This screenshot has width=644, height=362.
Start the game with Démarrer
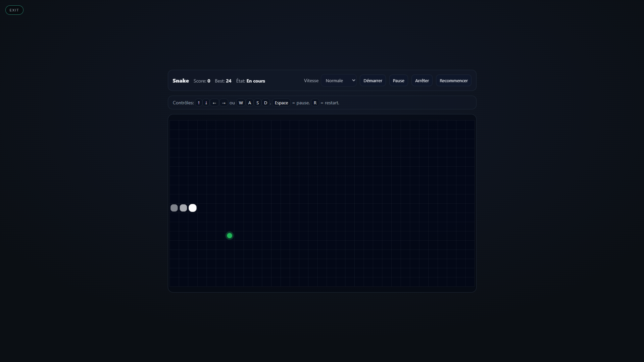click(373, 81)
